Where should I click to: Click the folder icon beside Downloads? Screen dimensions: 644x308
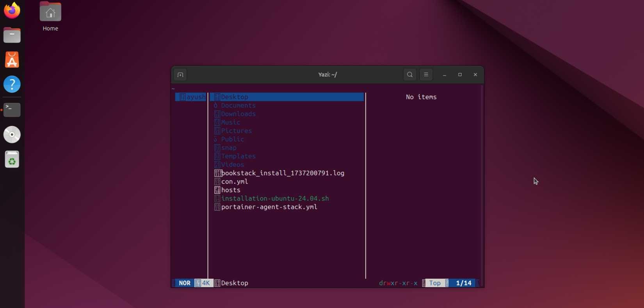pyautogui.click(x=217, y=114)
